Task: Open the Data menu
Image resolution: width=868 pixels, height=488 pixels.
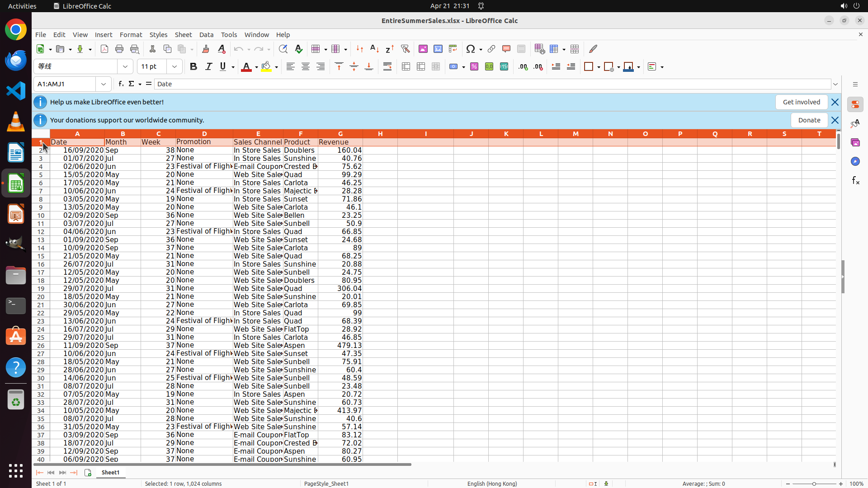Action: (206, 35)
